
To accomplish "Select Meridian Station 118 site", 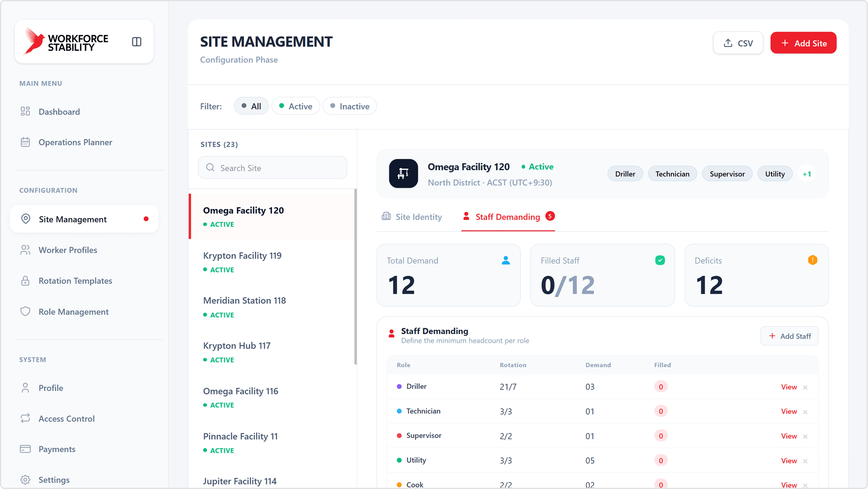I will coord(272,307).
